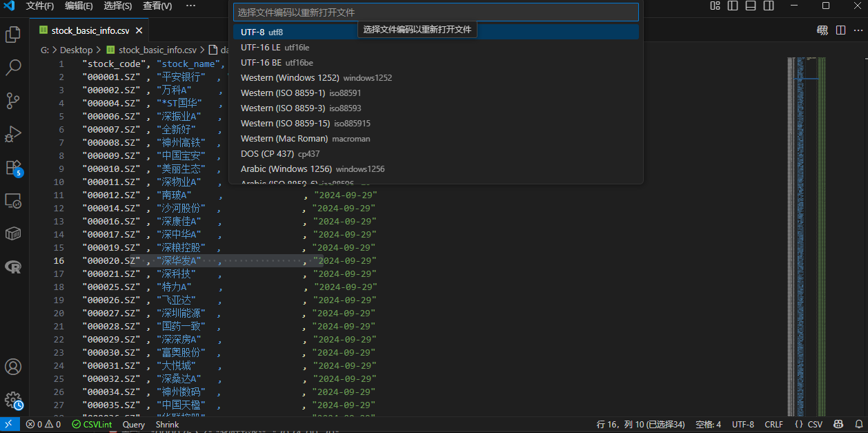Screen dimensions: 868x433
Task: Open the Accounts menu in activity bar
Action: coord(13,367)
